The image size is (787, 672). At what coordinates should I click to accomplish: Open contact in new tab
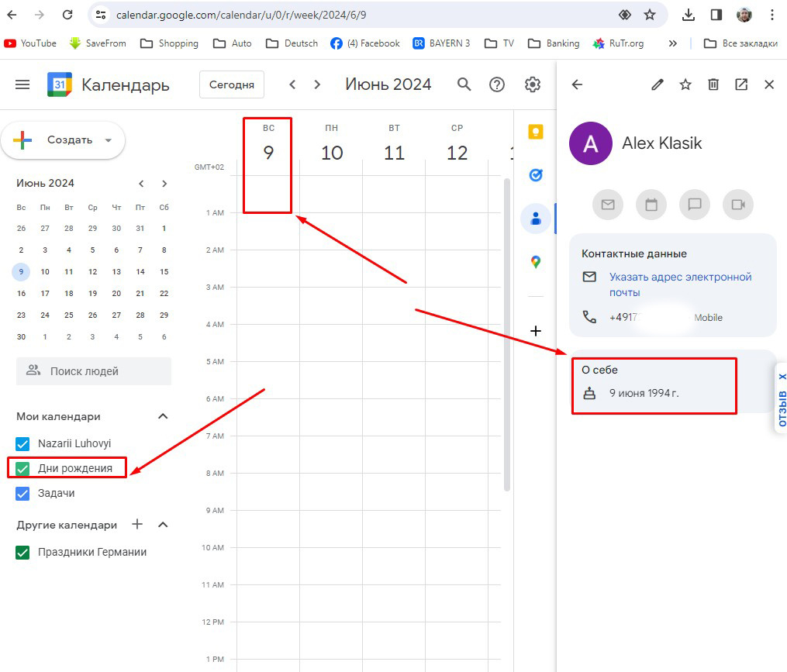[x=741, y=84]
